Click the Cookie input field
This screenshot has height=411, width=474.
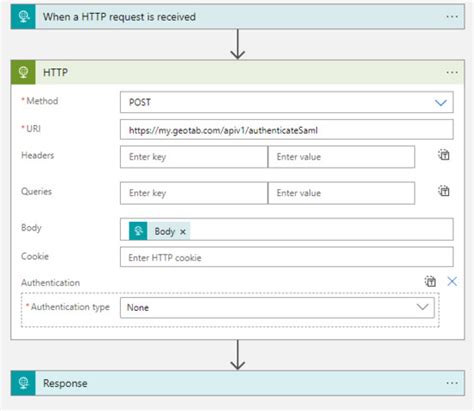[287, 257]
